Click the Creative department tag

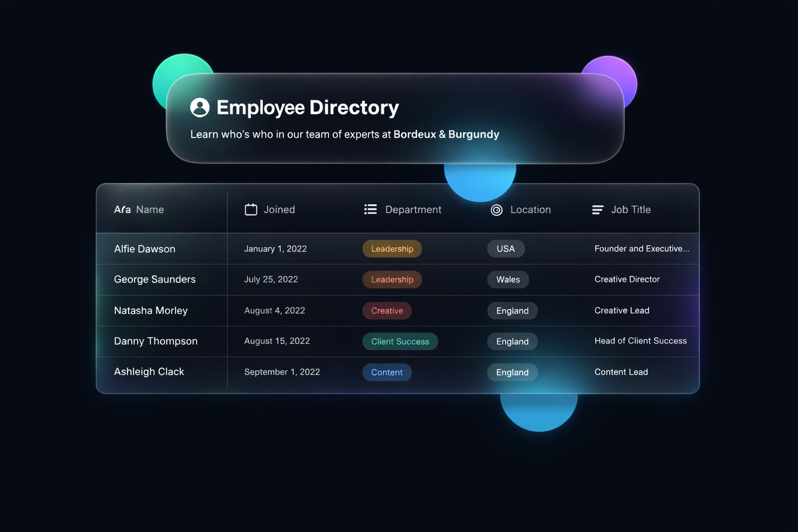click(x=387, y=311)
